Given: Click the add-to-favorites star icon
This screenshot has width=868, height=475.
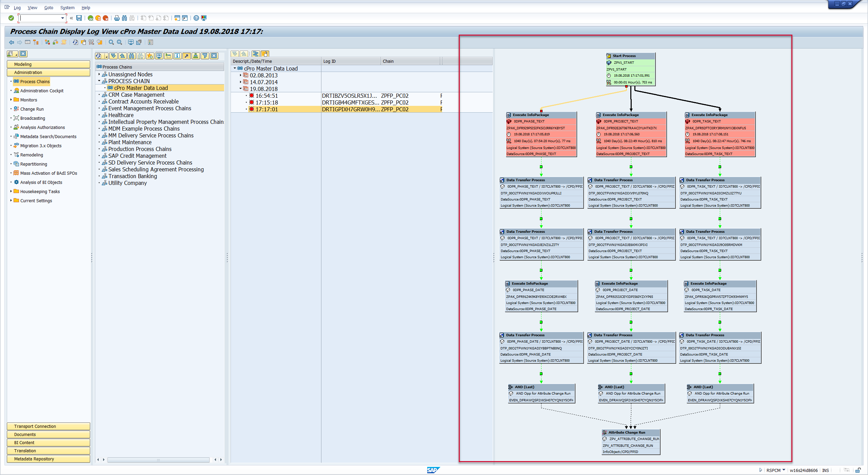Looking at the screenshot, I should click(x=150, y=56).
